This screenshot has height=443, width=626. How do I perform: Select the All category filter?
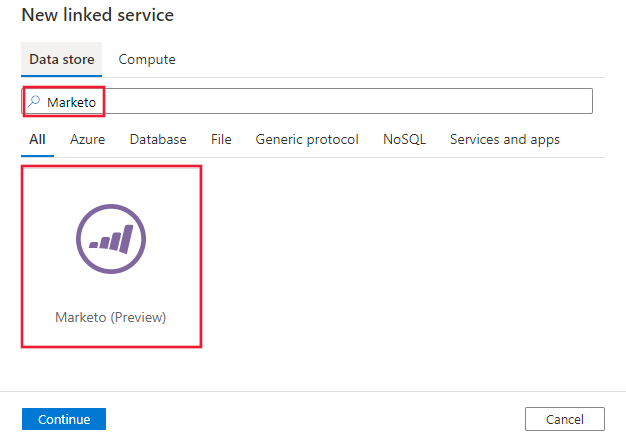37,139
